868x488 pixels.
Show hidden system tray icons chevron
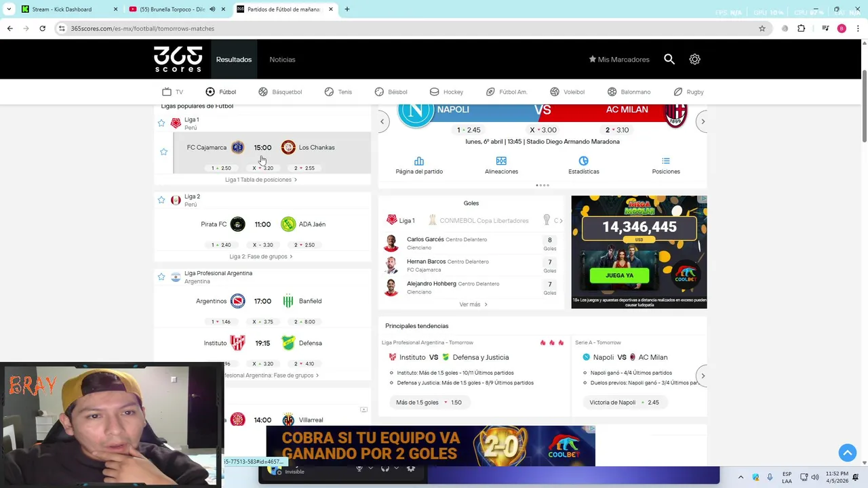coord(741,477)
